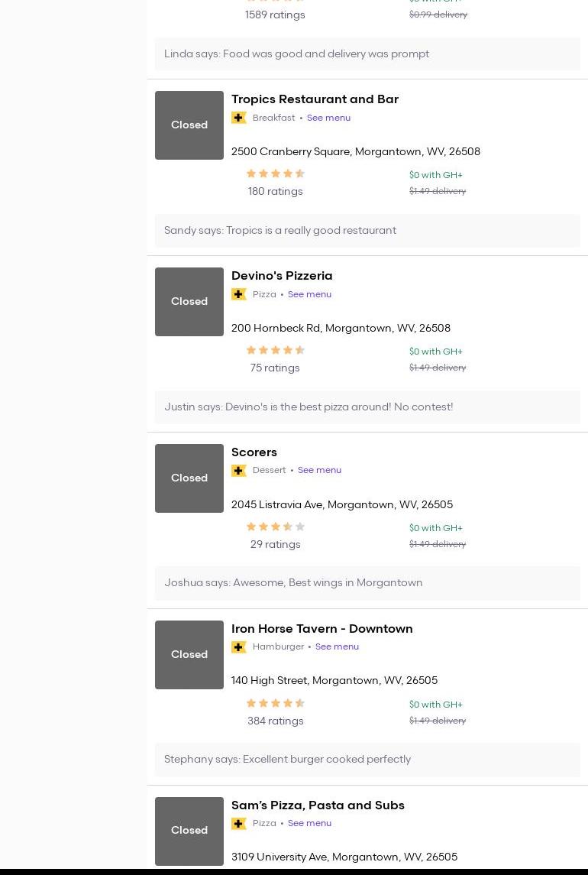
Task: Open the 384 ratings for Iron Horse Tavern
Action: coord(275,721)
